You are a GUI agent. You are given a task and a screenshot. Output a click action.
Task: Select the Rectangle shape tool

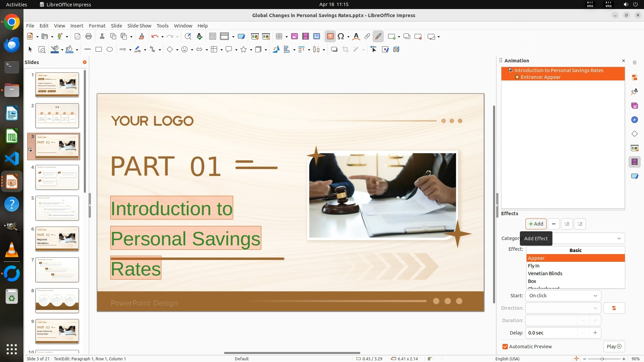click(x=99, y=50)
